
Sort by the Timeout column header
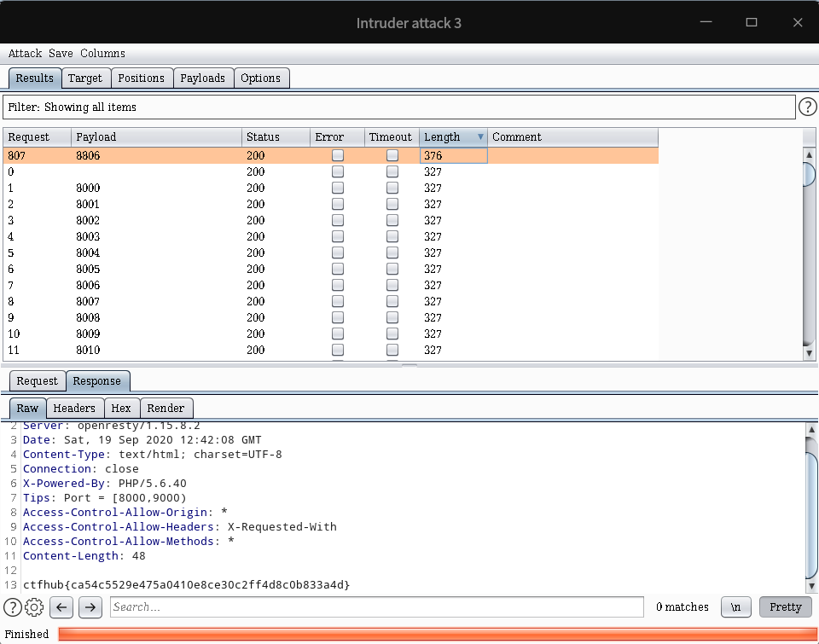392,136
